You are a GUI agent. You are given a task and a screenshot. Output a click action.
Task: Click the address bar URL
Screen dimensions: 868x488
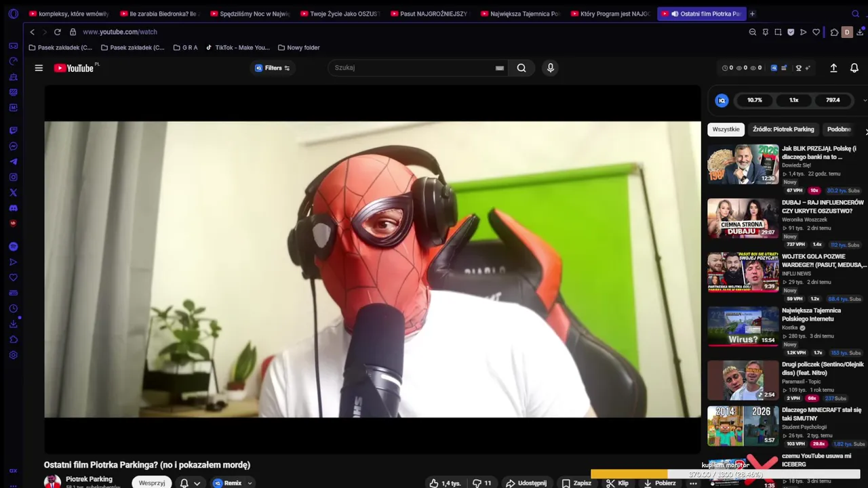pos(120,32)
